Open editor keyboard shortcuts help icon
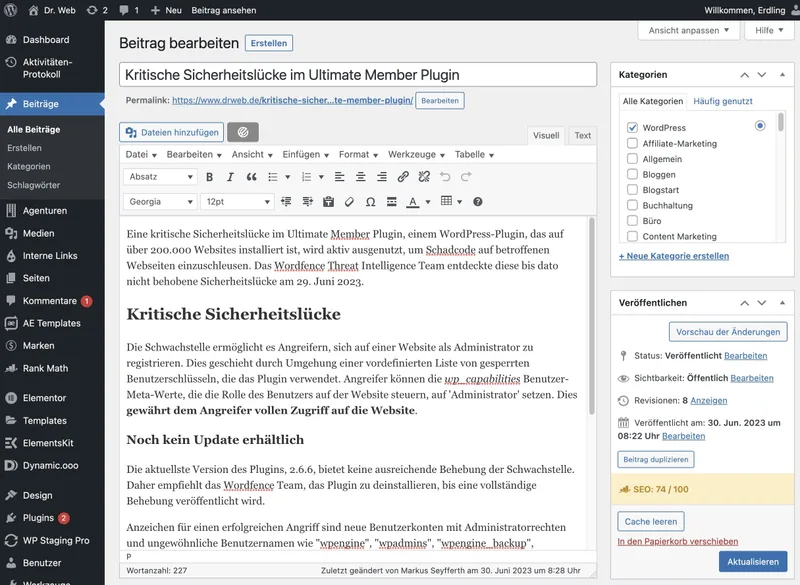 click(478, 202)
